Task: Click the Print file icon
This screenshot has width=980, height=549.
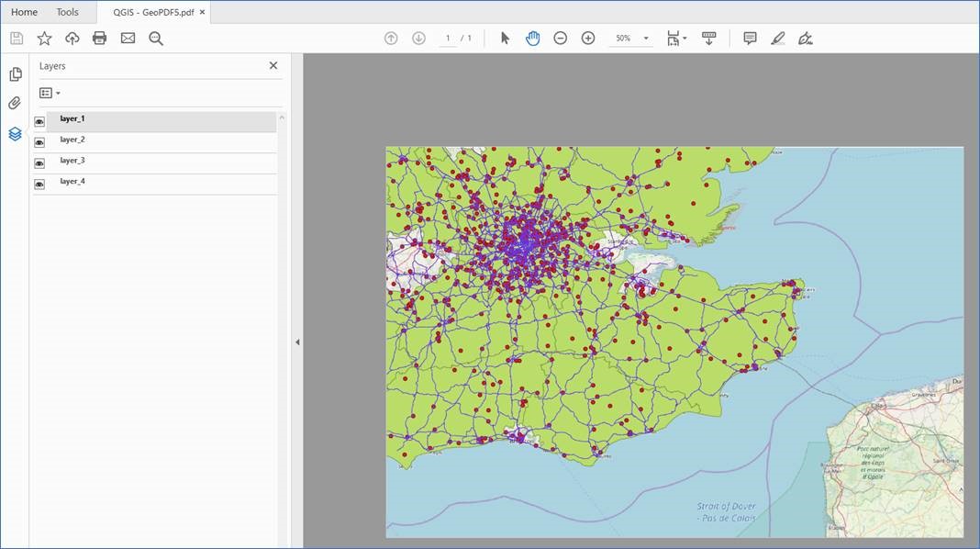Action: [100, 38]
